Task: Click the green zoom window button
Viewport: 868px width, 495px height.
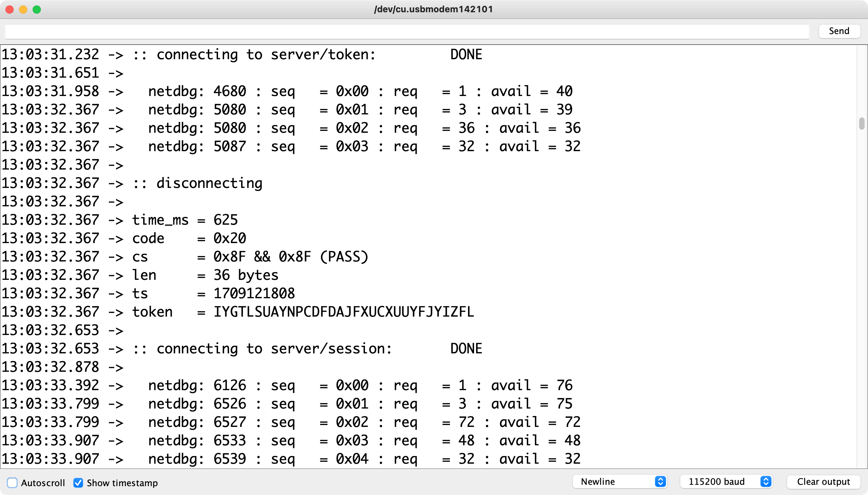Action: click(37, 9)
